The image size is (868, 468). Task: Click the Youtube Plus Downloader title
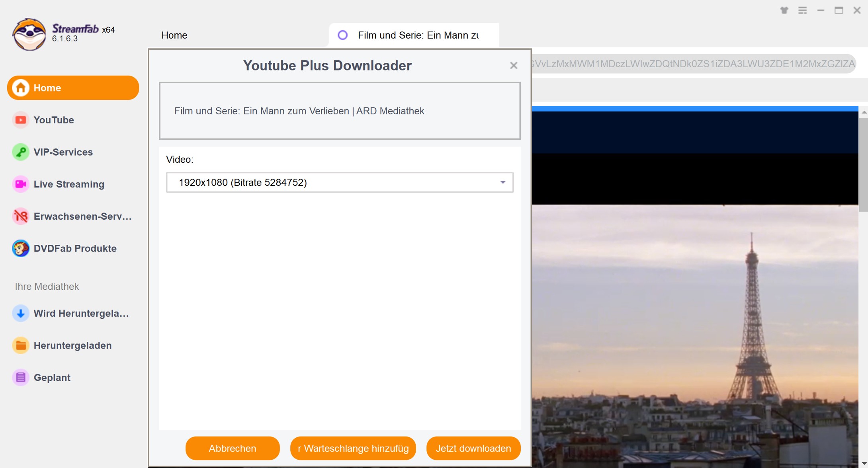click(x=327, y=65)
